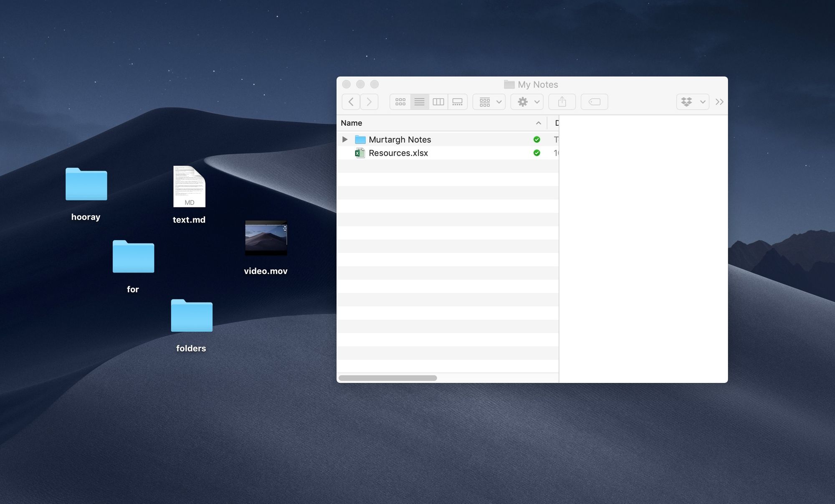Open the Dropbox dropdown chevron
This screenshot has height=504, width=835.
[703, 101]
